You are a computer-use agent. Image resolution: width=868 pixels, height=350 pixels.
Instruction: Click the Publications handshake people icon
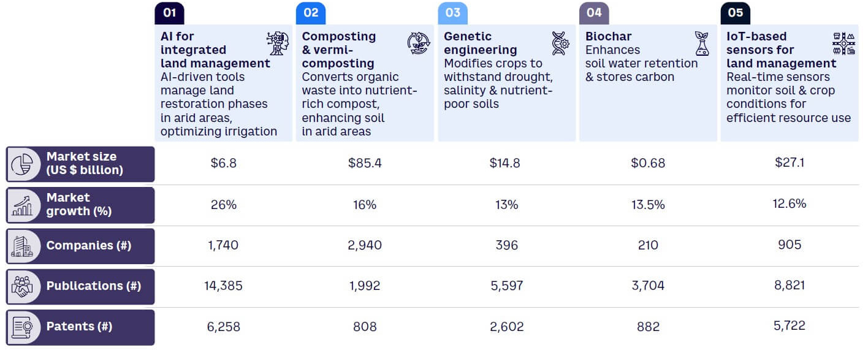click(23, 286)
